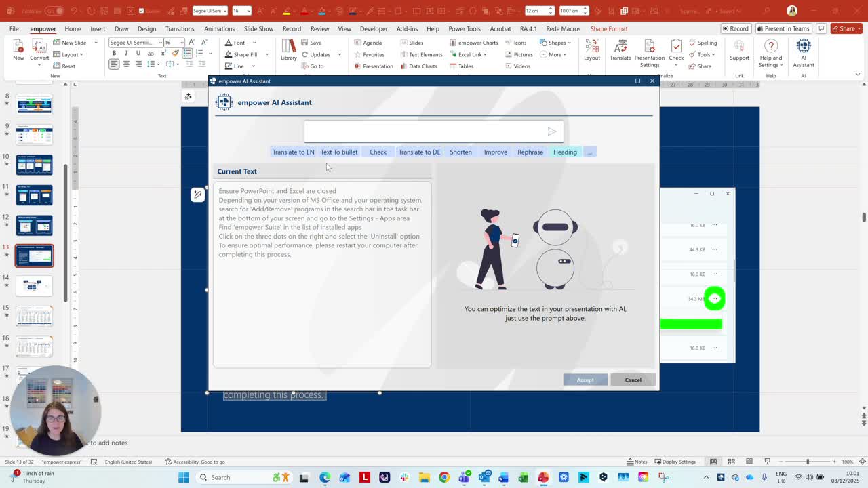Click Translate to EN in AI Assistant

(x=293, y=152)
